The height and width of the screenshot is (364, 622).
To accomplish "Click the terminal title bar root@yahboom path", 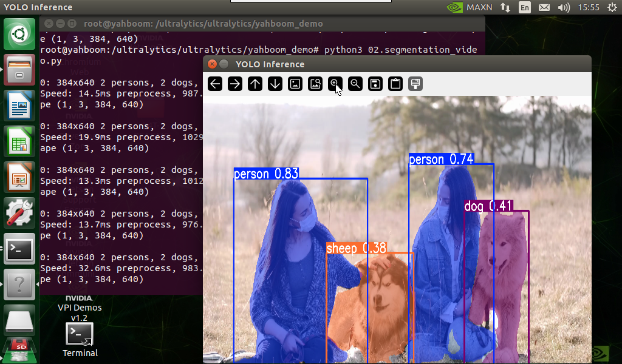I will [x=203, y=24].
